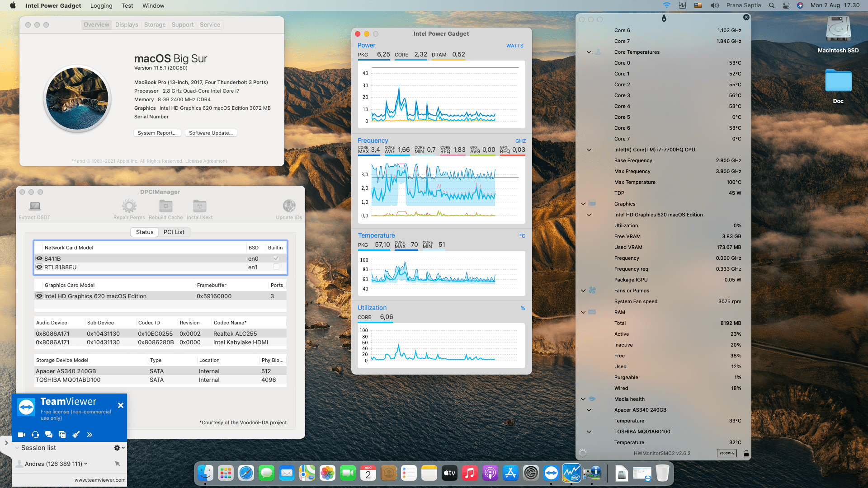Click remote control pointer icon beside Andres
The width and height of the screenshot is (868, 488).
pyautogui.click(x=118, y=464)
